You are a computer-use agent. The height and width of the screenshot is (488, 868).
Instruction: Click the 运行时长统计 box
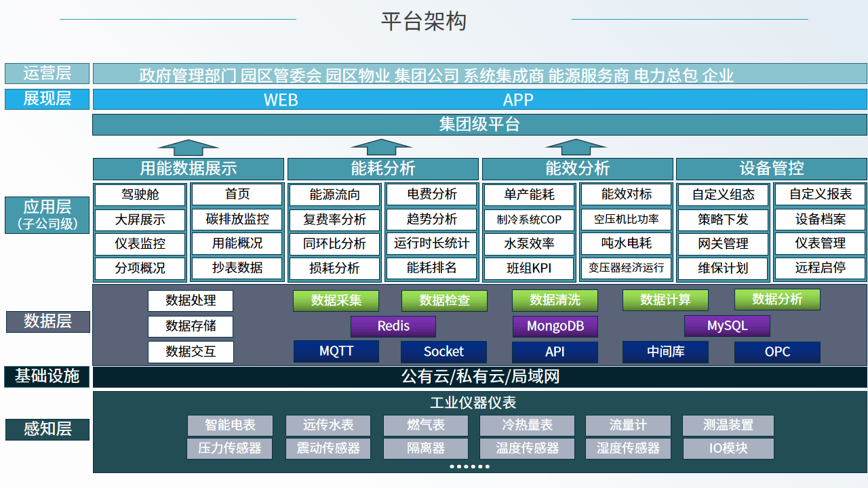[432, 244]
